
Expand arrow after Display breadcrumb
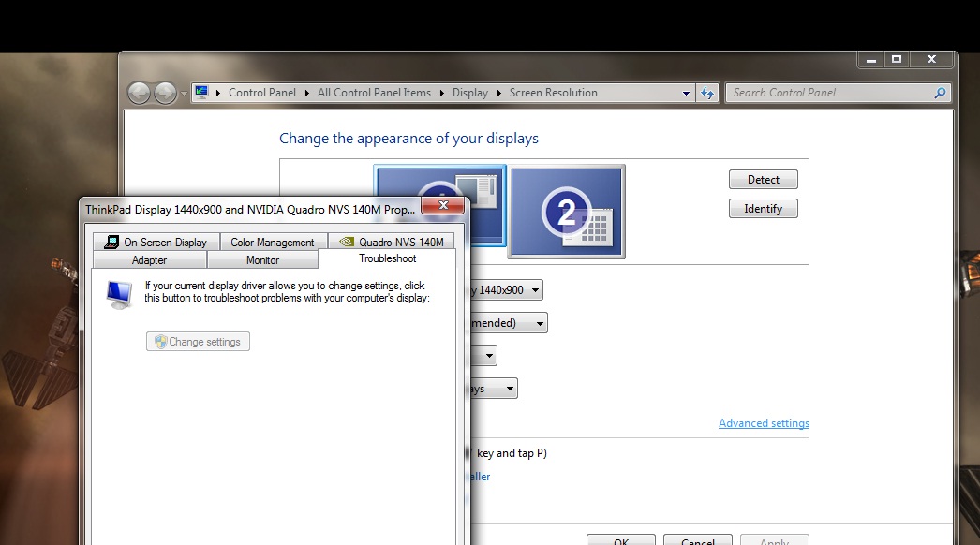498,93
